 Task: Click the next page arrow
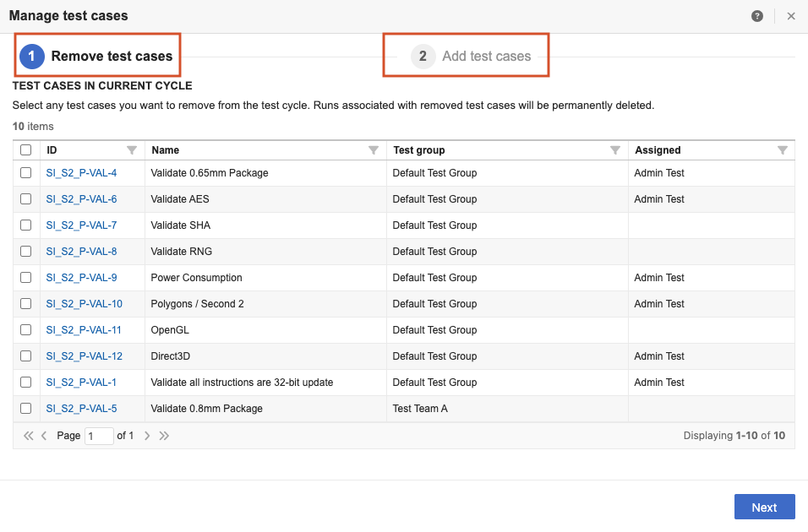coord(147,436)
